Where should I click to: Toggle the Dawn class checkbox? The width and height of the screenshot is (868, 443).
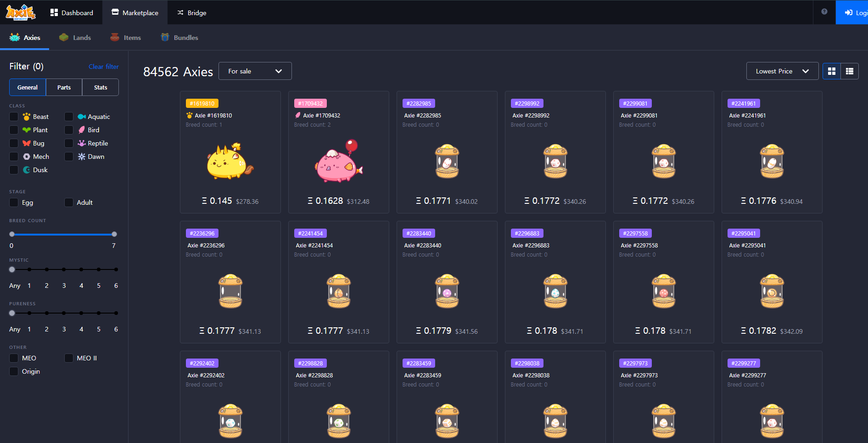point(69,157)
